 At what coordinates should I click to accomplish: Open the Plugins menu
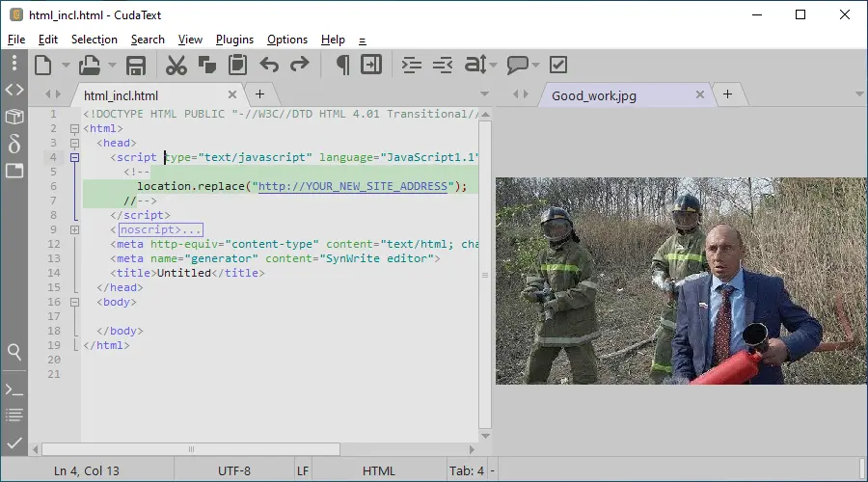[x=234, y=40]
